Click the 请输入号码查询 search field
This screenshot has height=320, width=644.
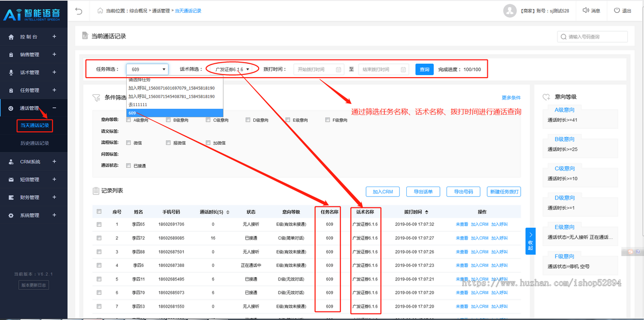click(592, 37)
